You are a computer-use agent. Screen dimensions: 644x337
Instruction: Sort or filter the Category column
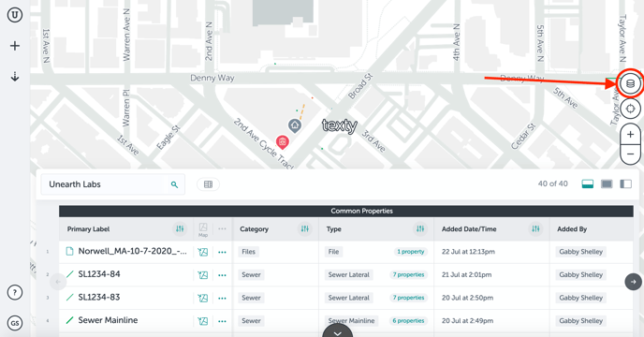[305, 229]
